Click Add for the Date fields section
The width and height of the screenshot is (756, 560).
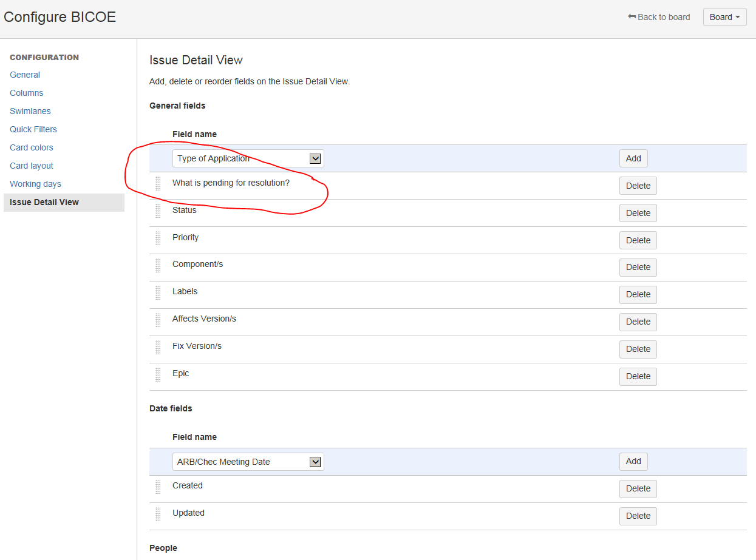633,461
